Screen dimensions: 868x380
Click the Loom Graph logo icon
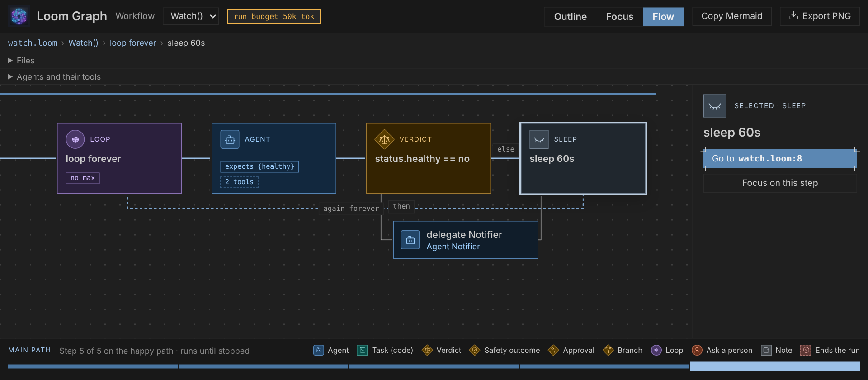point(19,16)
